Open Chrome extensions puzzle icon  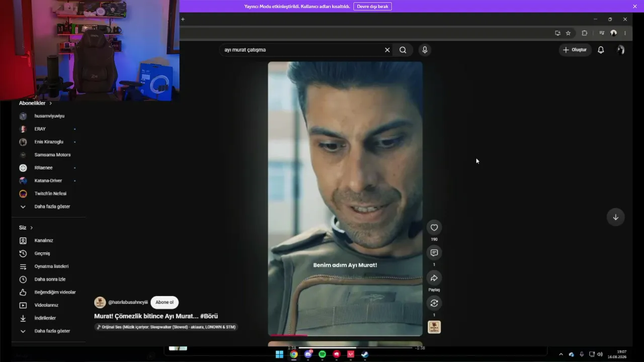[x=584, y=33]
